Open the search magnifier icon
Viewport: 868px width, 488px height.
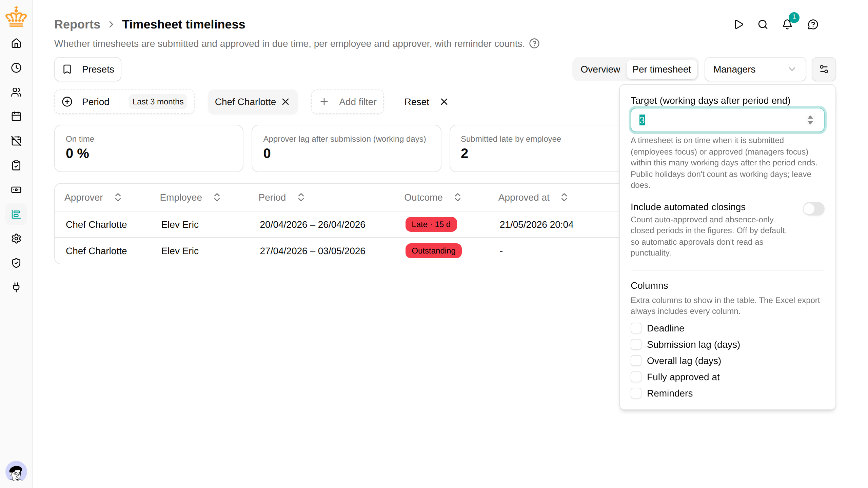coord(763,24)
